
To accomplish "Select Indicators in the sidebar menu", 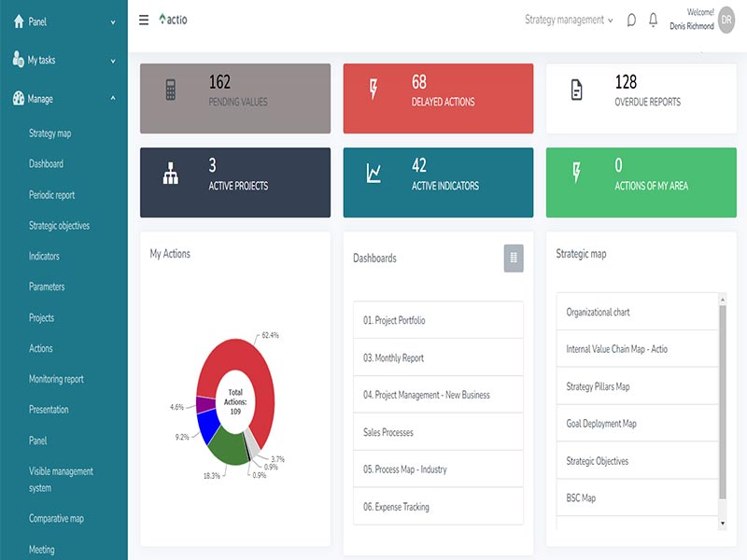I will 45,256.
